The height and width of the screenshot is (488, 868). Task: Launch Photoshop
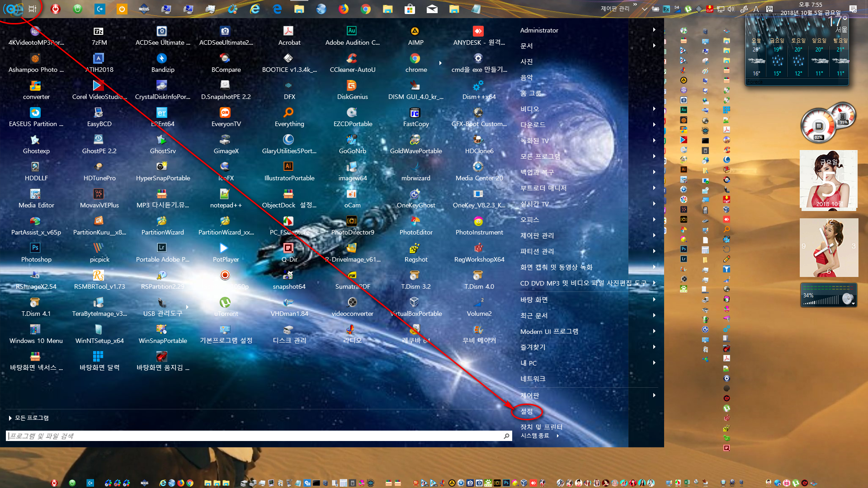click(36, 253)
